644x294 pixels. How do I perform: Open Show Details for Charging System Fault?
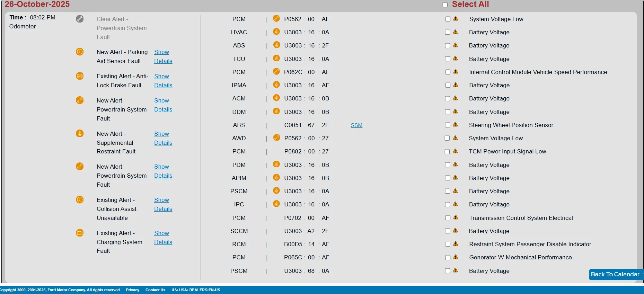[163, 238]
